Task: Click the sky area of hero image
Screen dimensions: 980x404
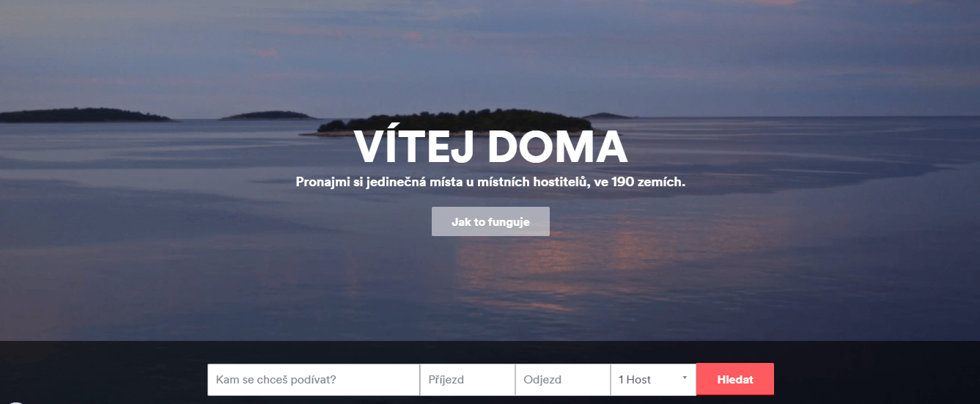Action: point(490,44)
